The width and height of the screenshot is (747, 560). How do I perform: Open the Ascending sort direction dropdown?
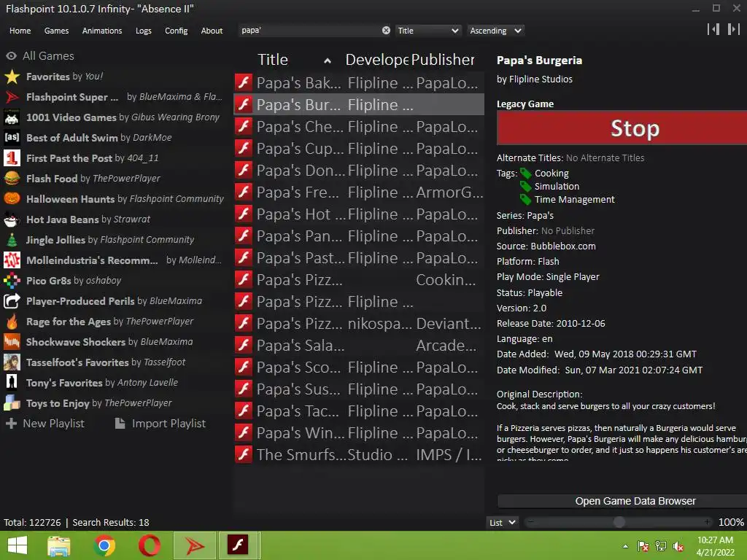(x=495, y=31)
